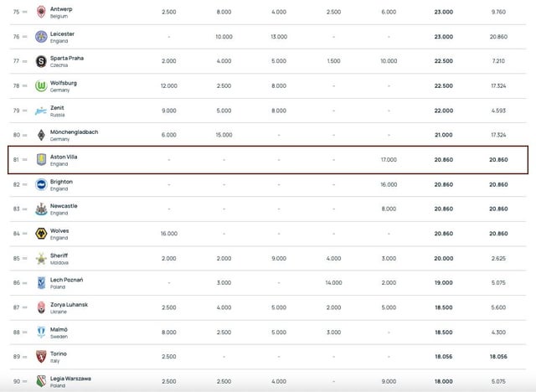The height and width of the screenshot is (392, 536).
Task: Click rank number 85 beside Sheriff
Action: tap(16, 258)
